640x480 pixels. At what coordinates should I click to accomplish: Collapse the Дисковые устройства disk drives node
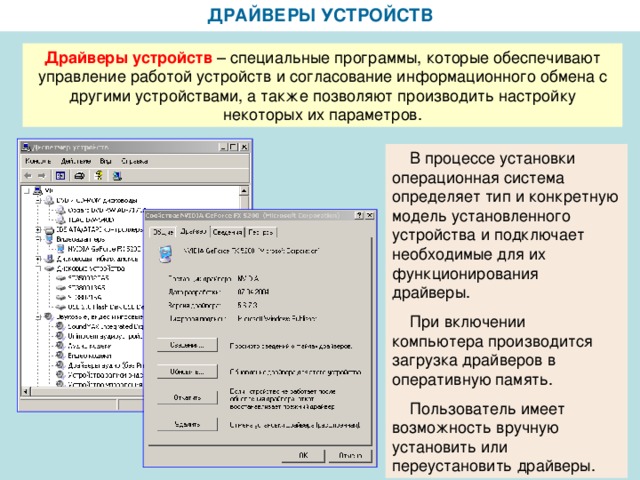(x=38, y=269)
